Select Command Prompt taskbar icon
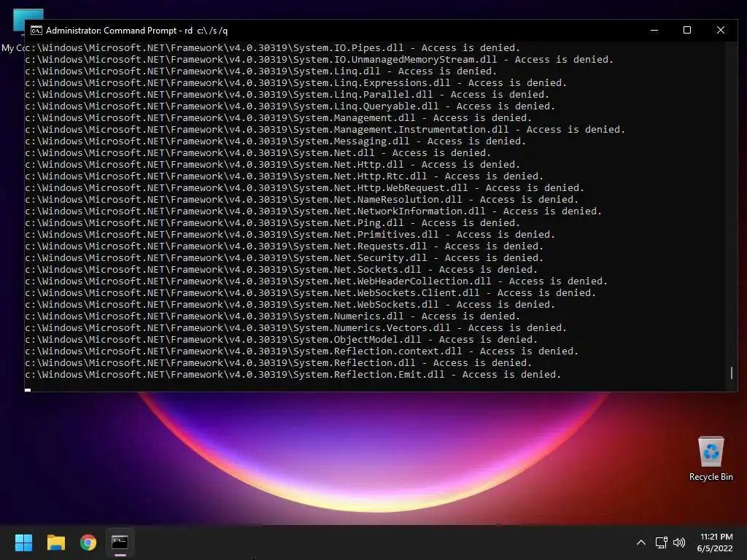 coord(120,542)
